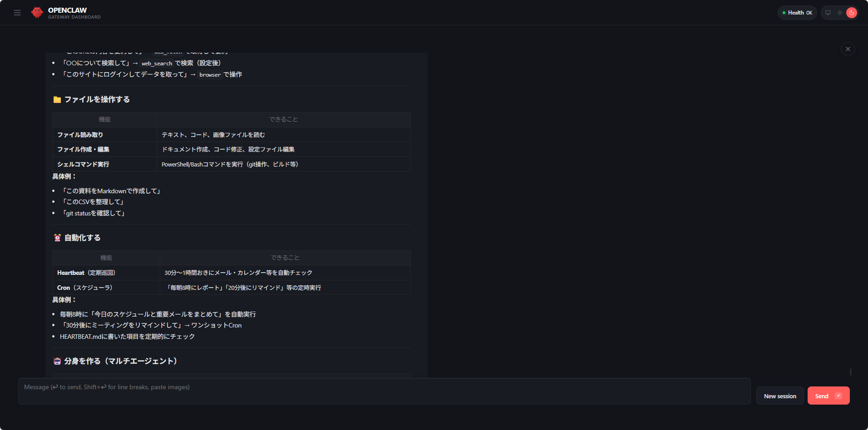Focus the Message input field
868x430 pixels.
coord(384,391)
